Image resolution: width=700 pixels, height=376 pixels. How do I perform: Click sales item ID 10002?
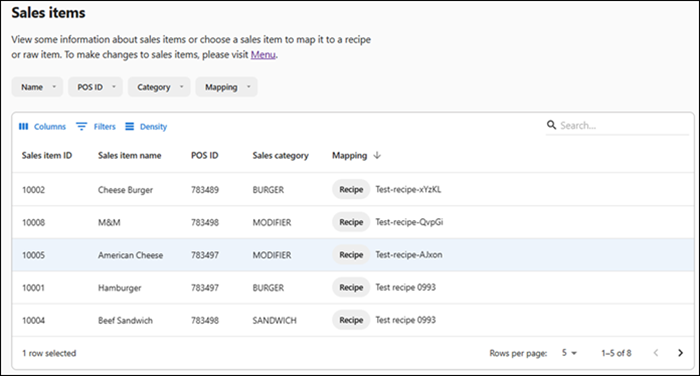(33, 190)
